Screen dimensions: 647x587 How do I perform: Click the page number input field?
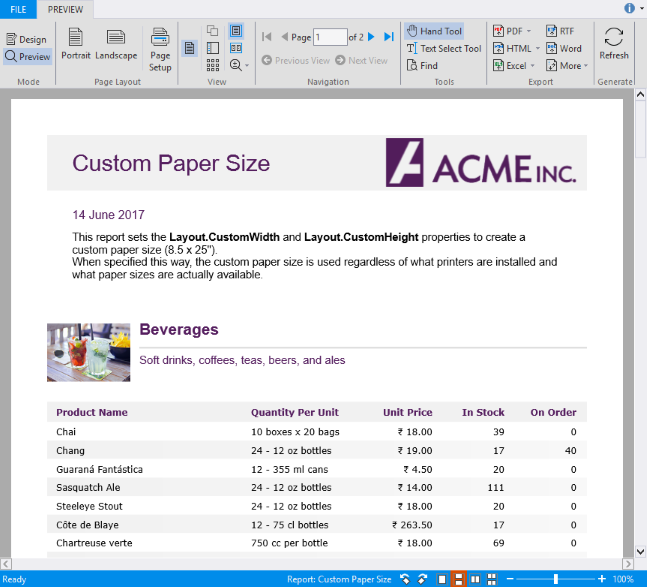[x=330, y=37]
